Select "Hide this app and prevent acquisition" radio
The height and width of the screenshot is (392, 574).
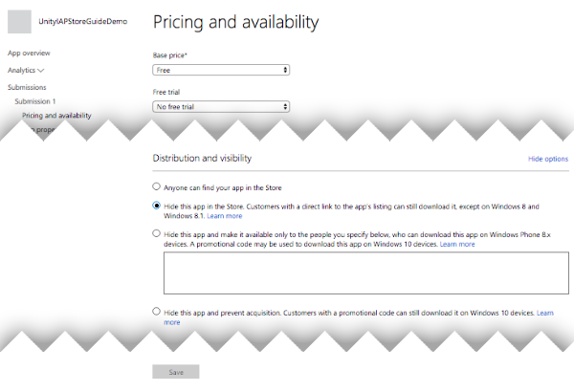click(157, 312)
